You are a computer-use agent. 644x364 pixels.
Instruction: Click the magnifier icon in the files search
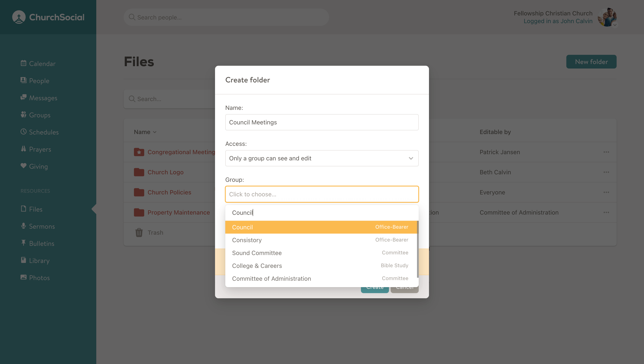click(x=132, y=99)
